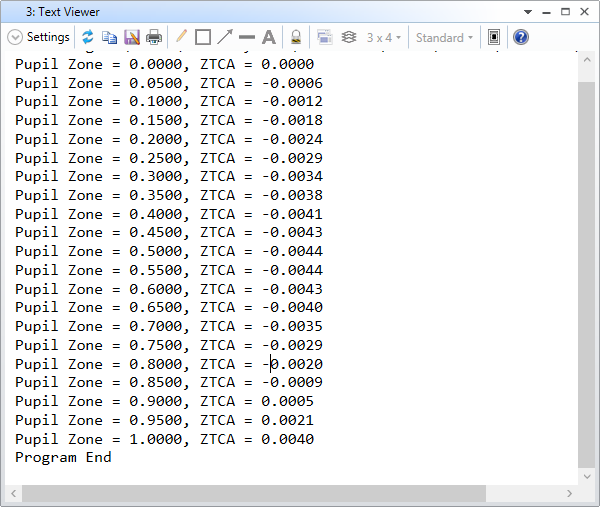600x507 pixels.
Task: Click scroll up arrow
Action: pyautogui.click(x=587, y=60)
